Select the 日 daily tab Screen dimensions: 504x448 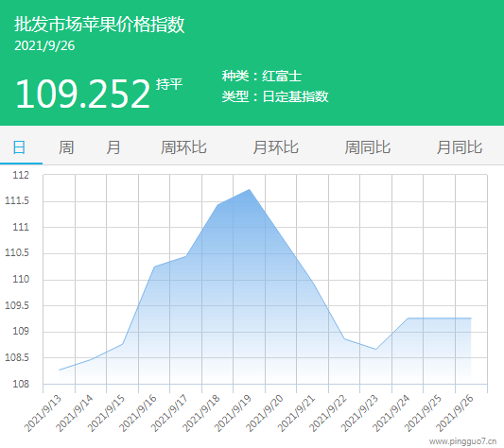[x=19, y=147]
